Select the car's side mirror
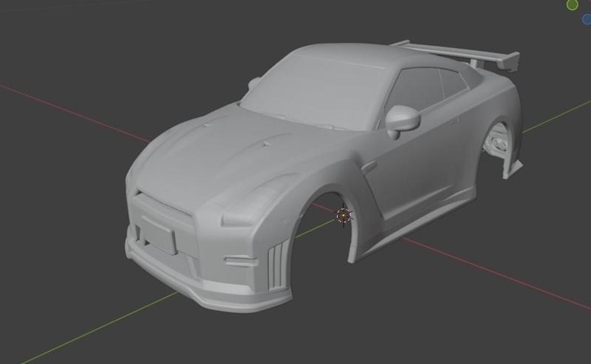 tap(402, 120)
